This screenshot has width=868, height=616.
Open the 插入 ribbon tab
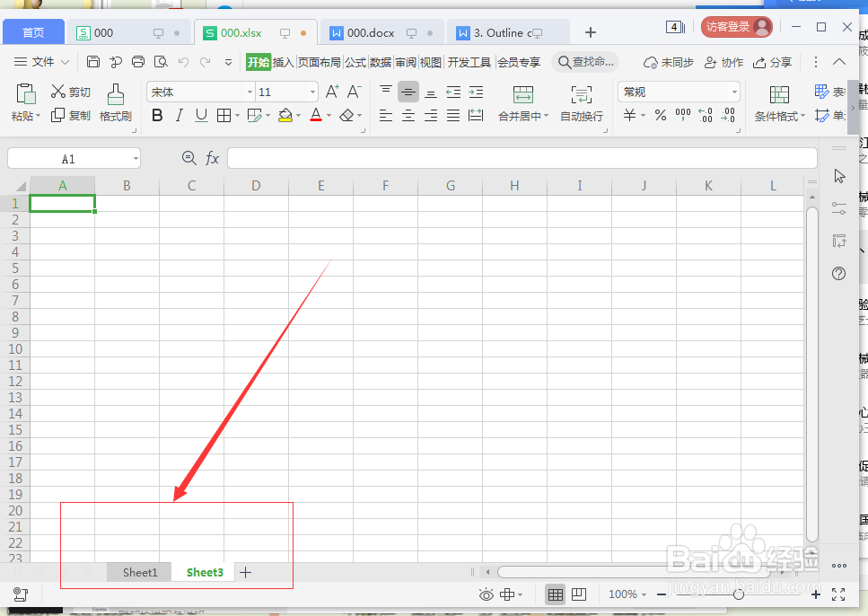click(283, 62)
